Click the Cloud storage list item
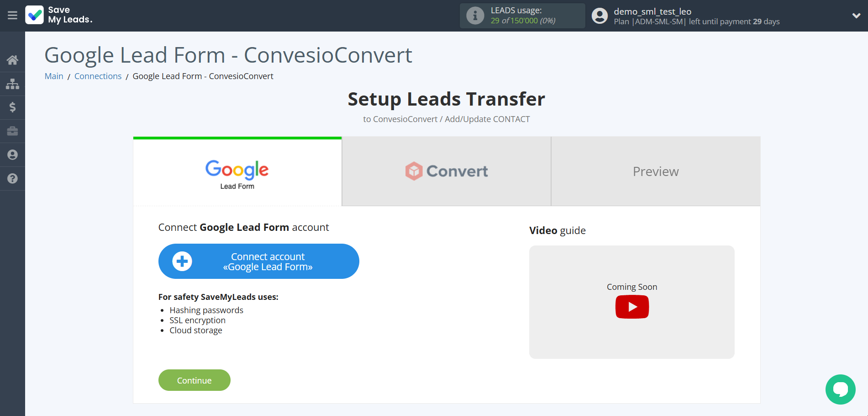 196,331
